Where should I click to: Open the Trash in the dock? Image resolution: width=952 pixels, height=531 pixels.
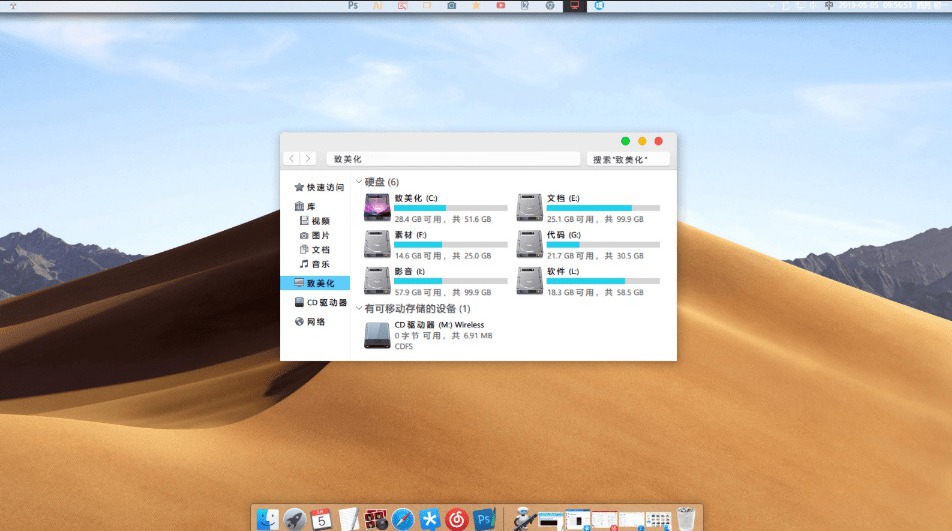click(x=685, y=518)
